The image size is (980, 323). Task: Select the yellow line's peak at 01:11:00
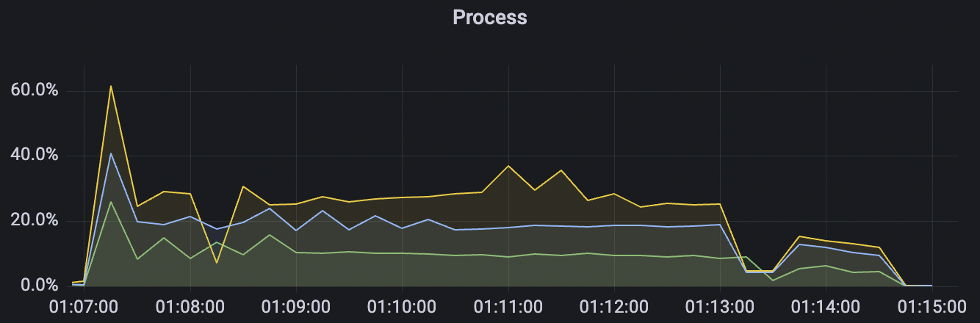click(x=508, y=166)
